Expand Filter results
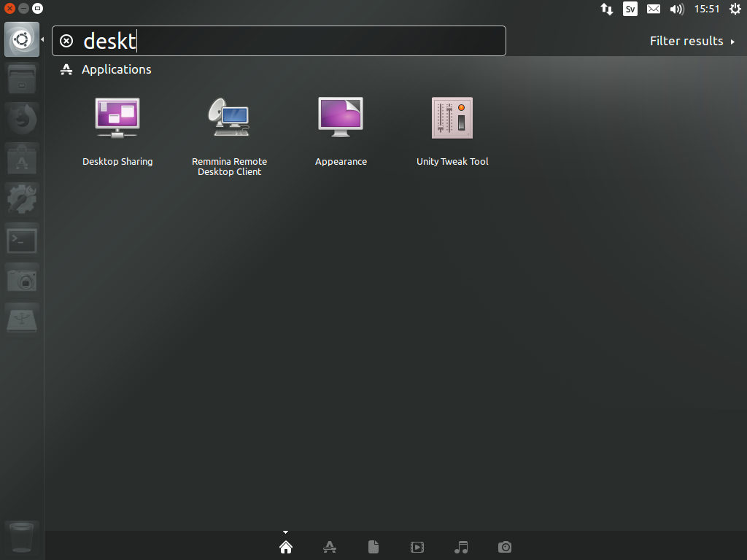 click(x=692, y=41)
